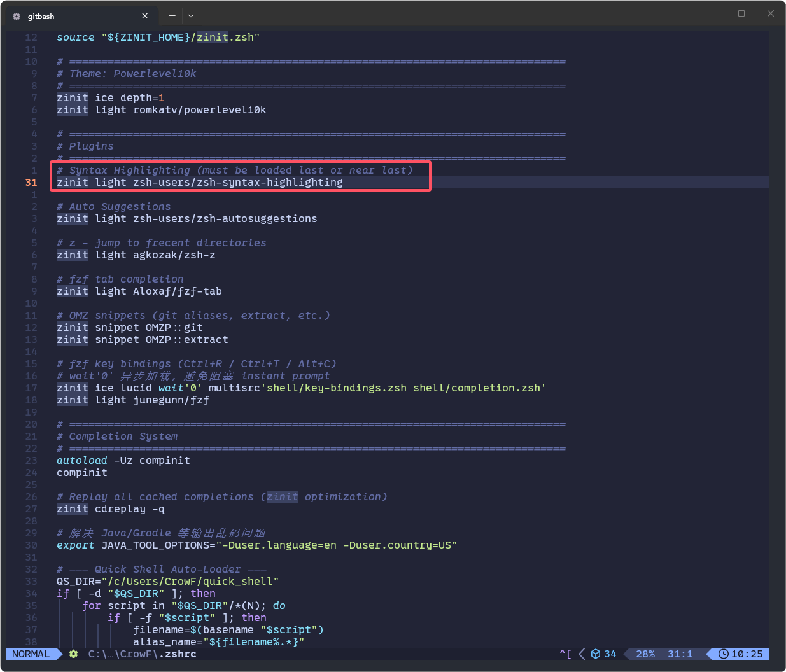This screenshot has width=786, height=672.
Task: Open a new terminal tab
Action: (x=172, y=15)
